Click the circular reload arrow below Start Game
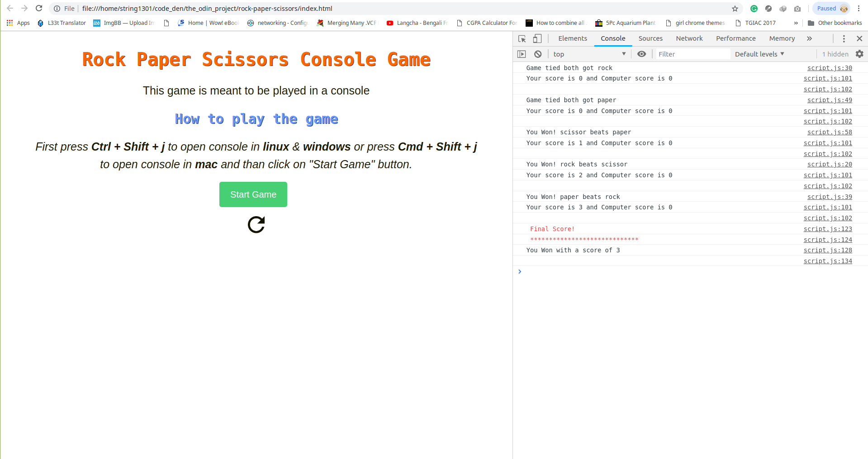Image resolution: width=868 pixels, height=459 pixels. pos(256,225)
